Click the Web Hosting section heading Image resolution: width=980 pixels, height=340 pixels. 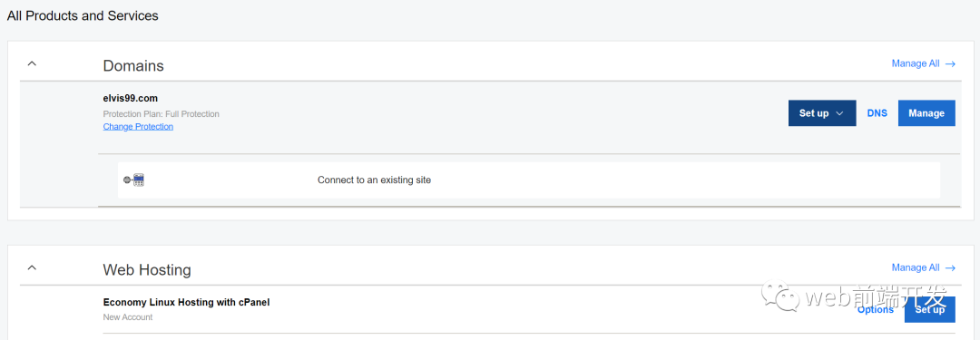[147, 270]
